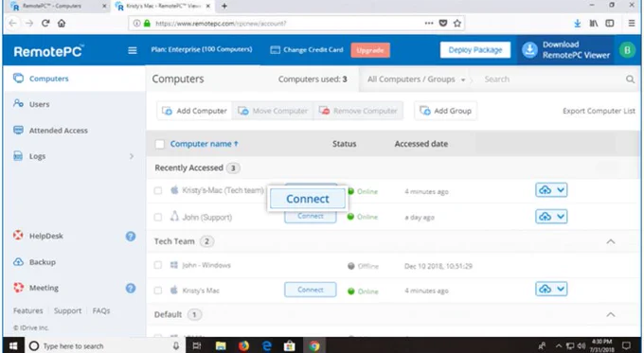Click the Pocket icon in address bar
The height and width of the screenshot is (353, 644).
click(x=443, y=24)
